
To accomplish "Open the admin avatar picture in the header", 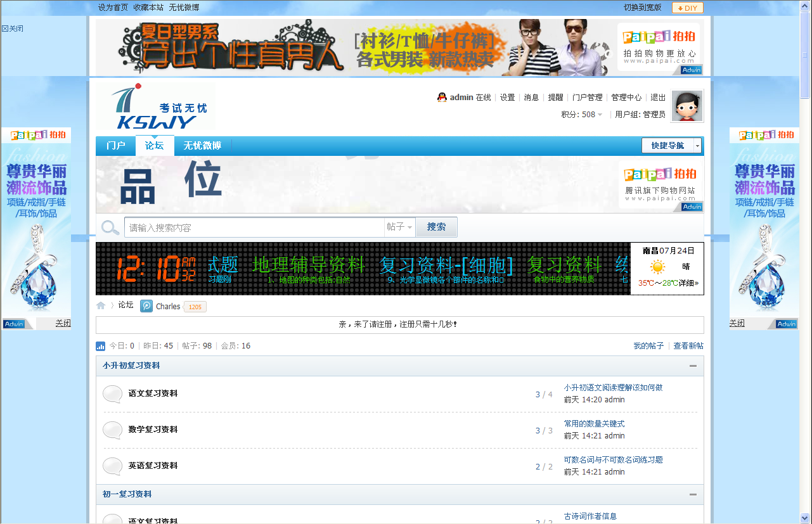I will click(x=687, y=106).
